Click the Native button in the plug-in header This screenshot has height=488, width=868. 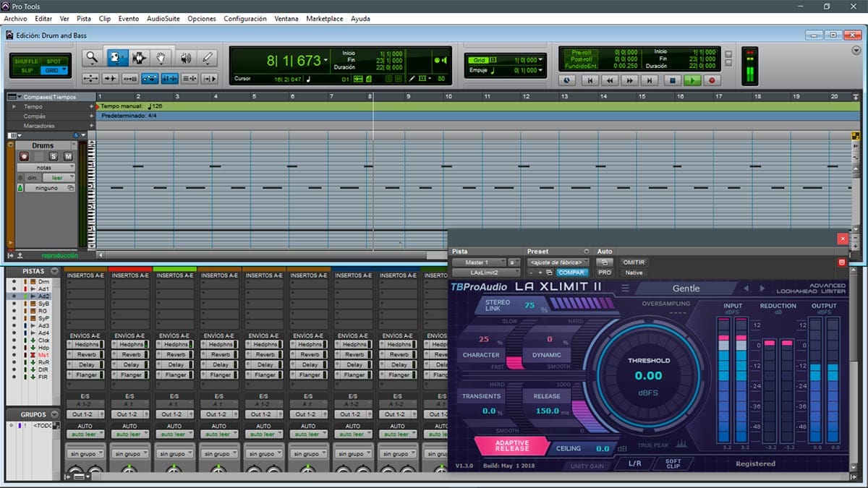click(x=634, y=273)
